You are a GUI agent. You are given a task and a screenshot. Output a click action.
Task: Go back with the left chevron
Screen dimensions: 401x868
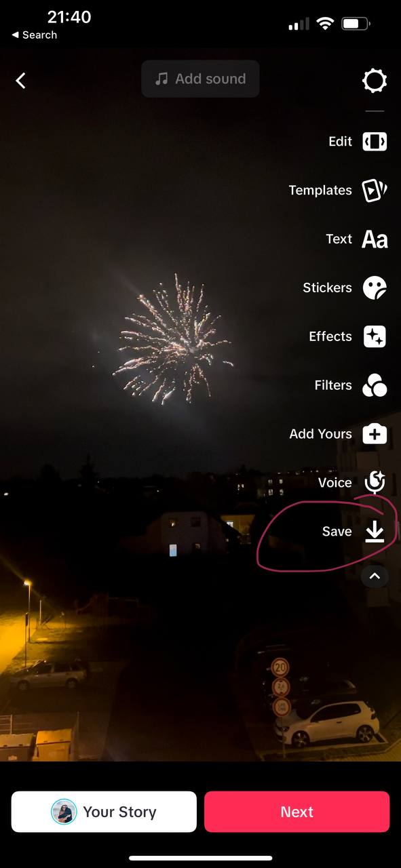pyautogui.click(x=20, y=81)
